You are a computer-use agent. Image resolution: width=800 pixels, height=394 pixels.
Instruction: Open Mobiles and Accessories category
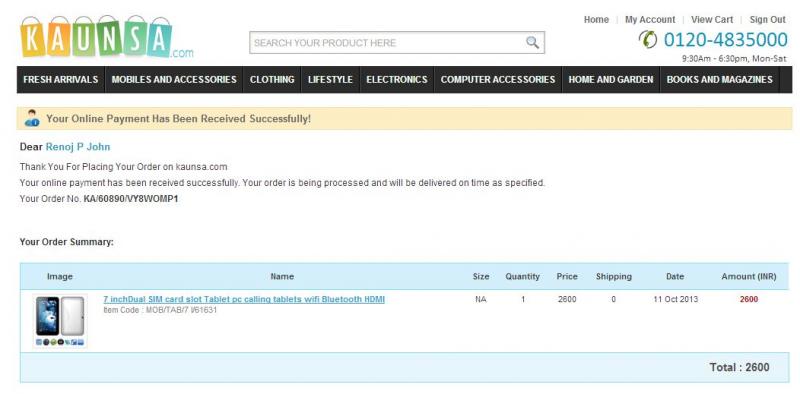coord(174,80)
